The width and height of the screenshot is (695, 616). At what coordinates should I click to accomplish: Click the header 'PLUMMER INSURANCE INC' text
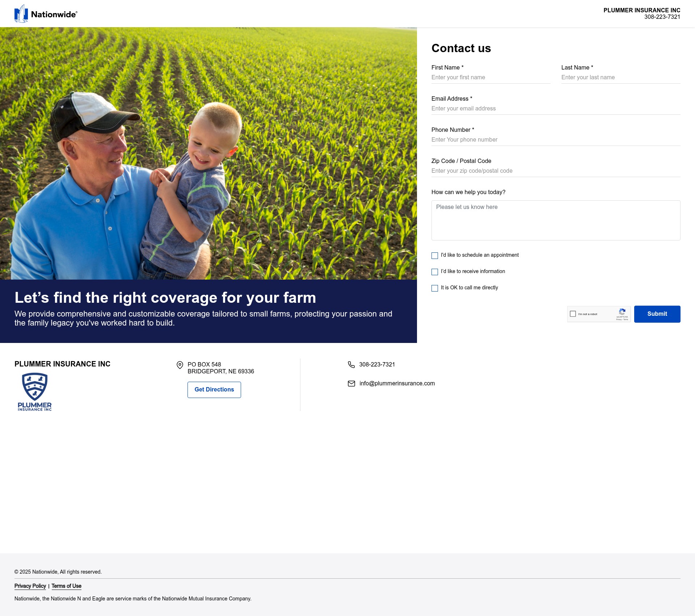pyautogui.click(x=642, y=10)
